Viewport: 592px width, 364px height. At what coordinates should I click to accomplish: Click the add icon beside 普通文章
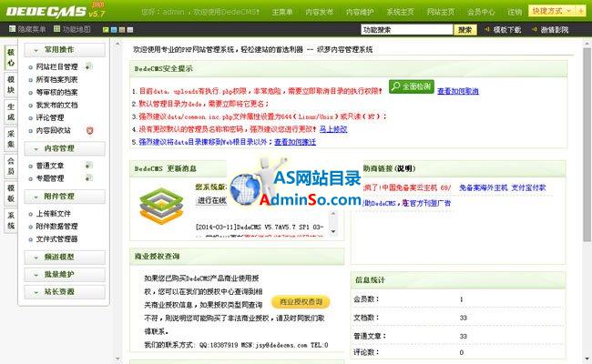(88, 166)
